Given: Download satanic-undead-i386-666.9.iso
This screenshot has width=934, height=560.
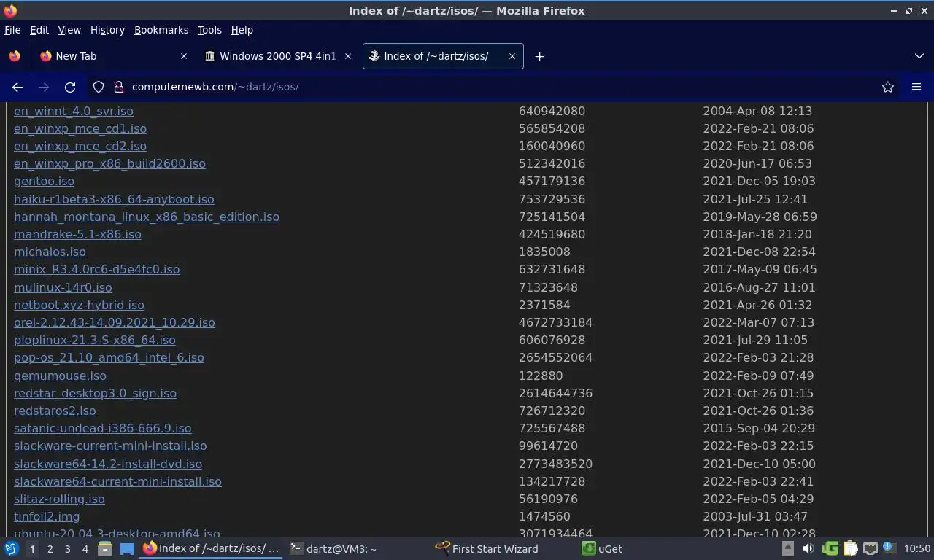Looking at the screenshot, I should [102, 429].
